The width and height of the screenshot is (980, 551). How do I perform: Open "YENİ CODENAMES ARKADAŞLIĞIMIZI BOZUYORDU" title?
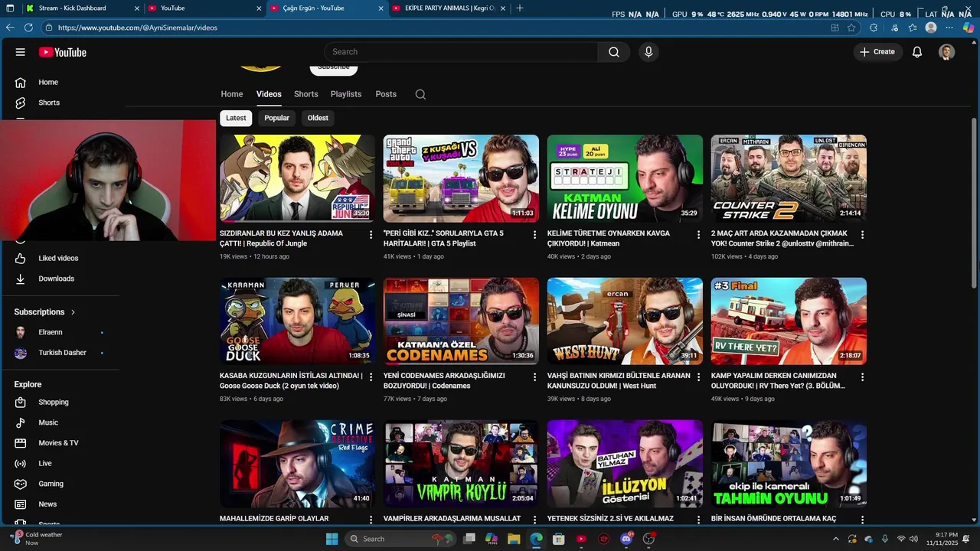pos(444,381)
